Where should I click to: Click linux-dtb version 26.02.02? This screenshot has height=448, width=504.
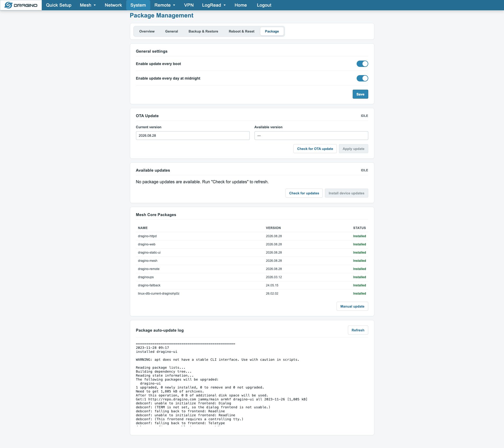pos(272,294)
